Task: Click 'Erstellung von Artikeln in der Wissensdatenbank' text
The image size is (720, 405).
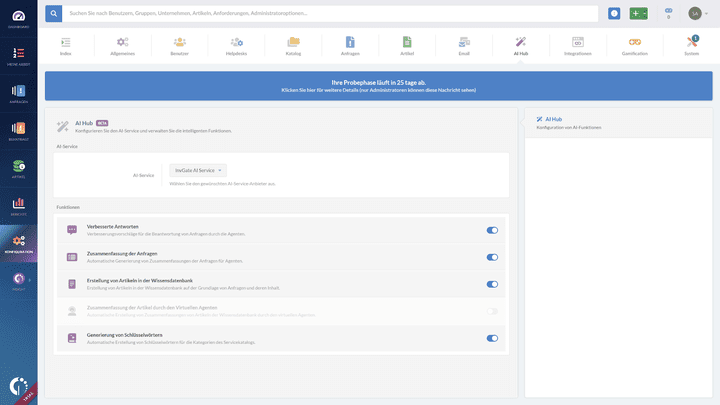Action: click(x=140, y=281)
